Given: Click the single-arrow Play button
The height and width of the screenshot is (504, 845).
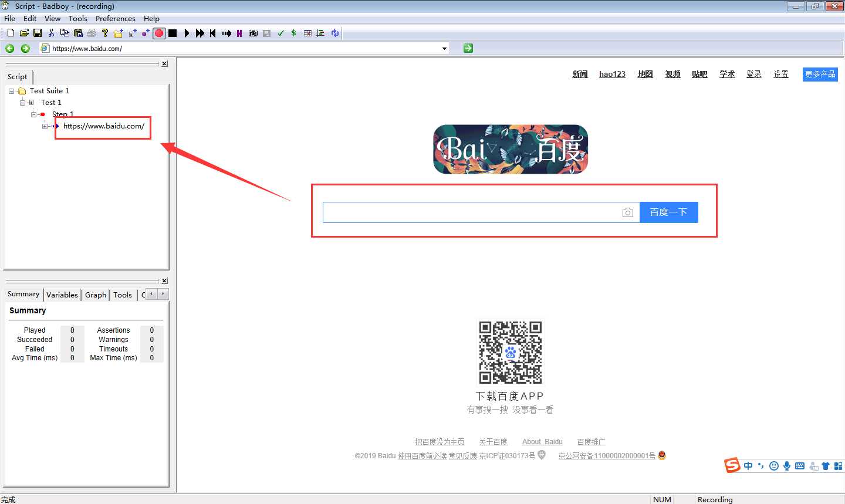Looking at the screenshot, I should [187, 33].
